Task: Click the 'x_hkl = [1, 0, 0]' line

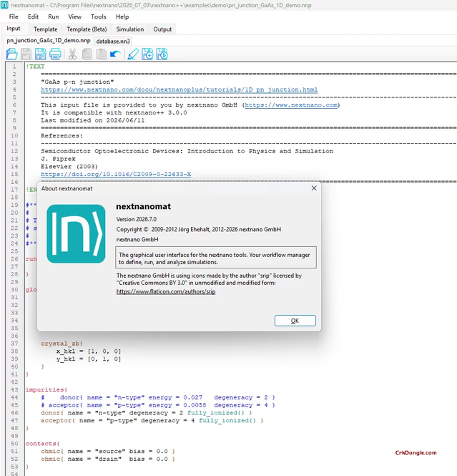Action: pos(89,351)
